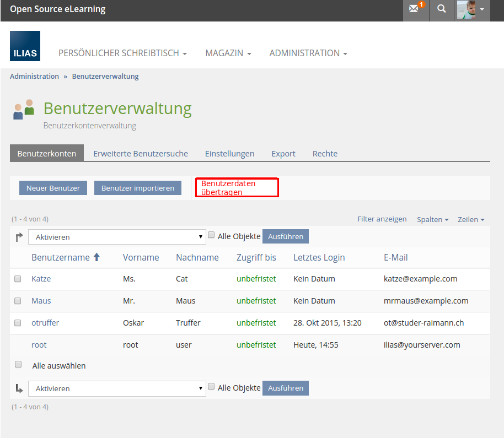Tick the checkbox for user Katze
504x438 pixels.
[18, 279]
